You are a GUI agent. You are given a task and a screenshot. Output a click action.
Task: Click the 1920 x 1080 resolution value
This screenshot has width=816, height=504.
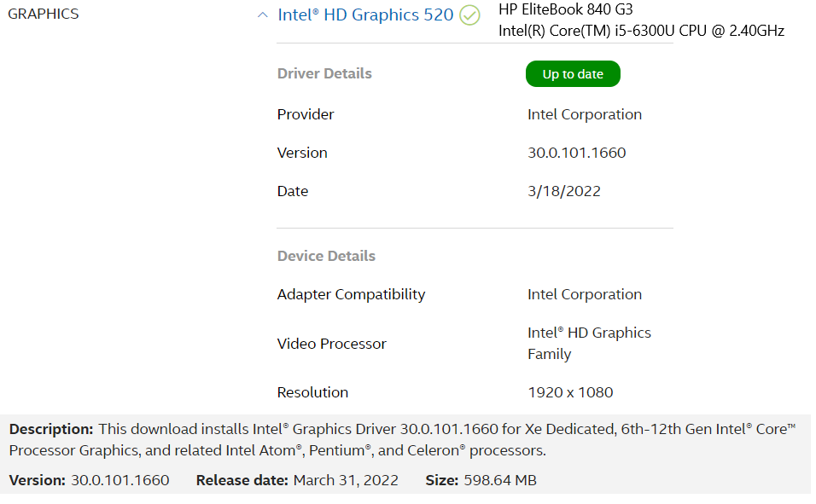pos(570,392)
